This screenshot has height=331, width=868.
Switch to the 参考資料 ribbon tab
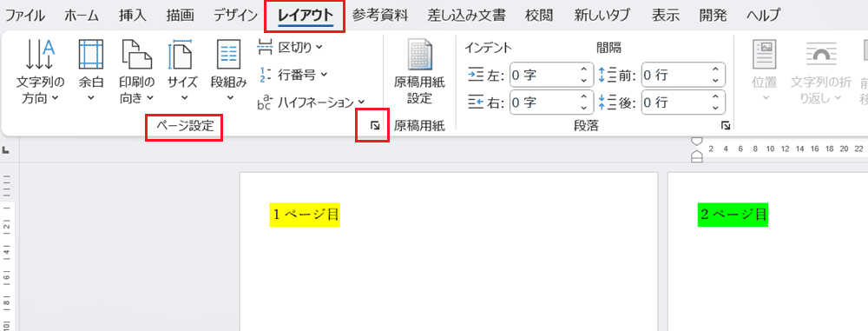click(380, 16)
